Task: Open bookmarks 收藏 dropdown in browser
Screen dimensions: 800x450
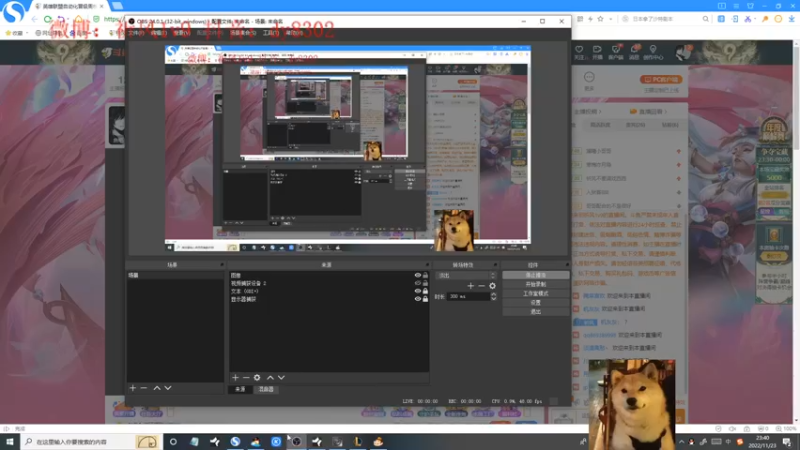Action: (15, 33)
